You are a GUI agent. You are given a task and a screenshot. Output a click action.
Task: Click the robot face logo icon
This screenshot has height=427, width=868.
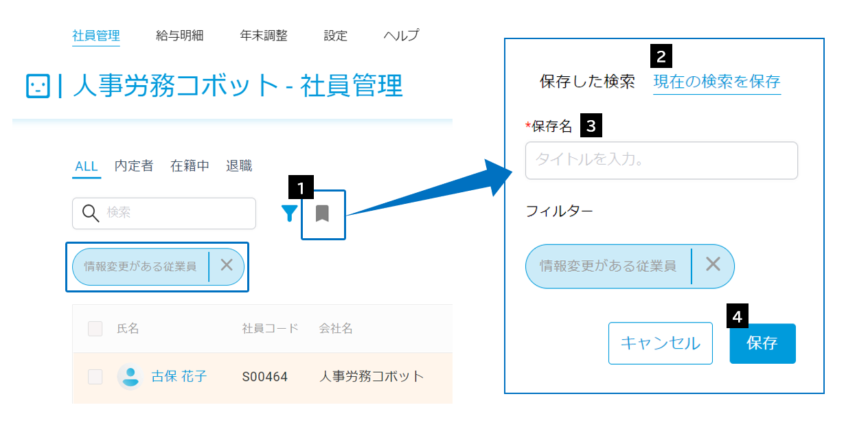[x=38, y=86]
